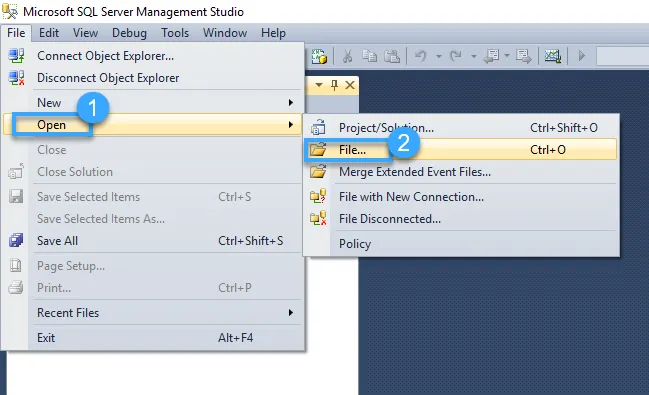This screenshot has height=395, width=649.
Task: Click the Connect Object Explorer icon
Action: click(x=16, y=55)
